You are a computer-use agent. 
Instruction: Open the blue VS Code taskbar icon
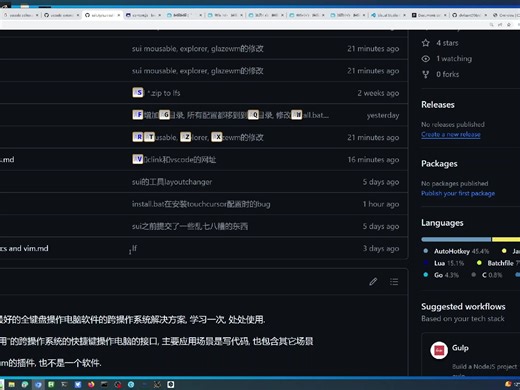pyautogui.click(x=78, y=384)
